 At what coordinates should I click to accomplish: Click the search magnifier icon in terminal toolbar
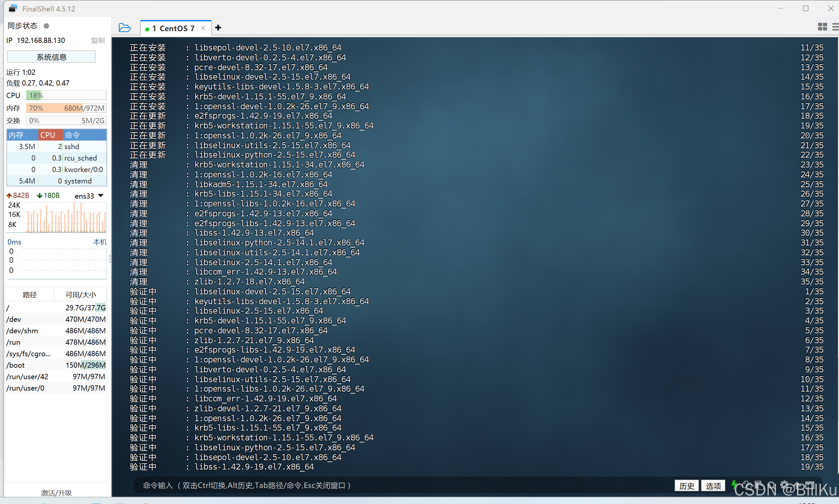pos(771,485)
